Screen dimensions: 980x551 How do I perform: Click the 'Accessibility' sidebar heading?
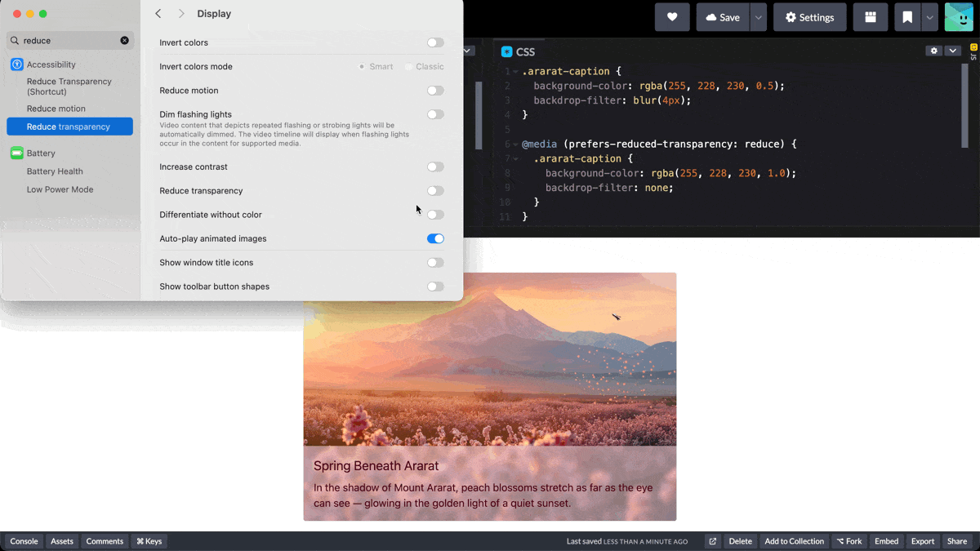pyautogui.click(x=51, y=64)
